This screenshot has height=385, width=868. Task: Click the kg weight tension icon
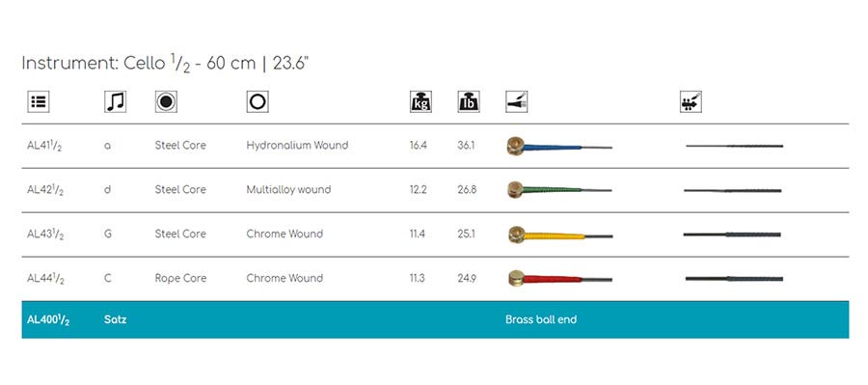(420, 102)
